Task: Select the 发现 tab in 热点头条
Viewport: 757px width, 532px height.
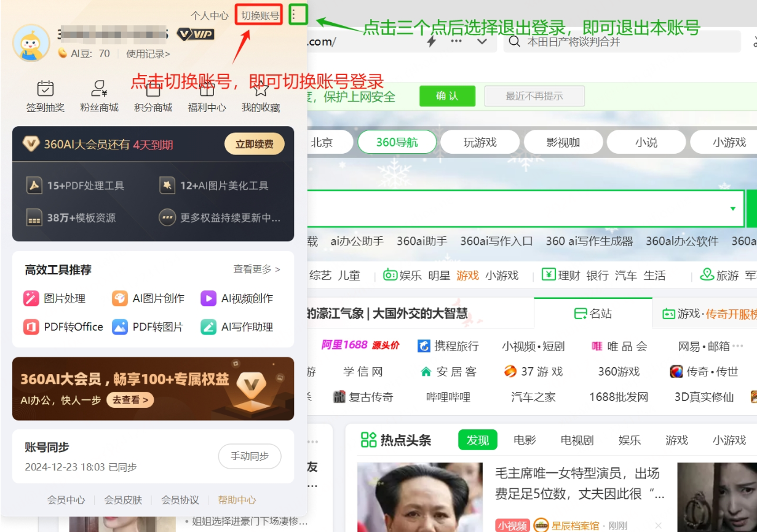Action: (477, 440)
